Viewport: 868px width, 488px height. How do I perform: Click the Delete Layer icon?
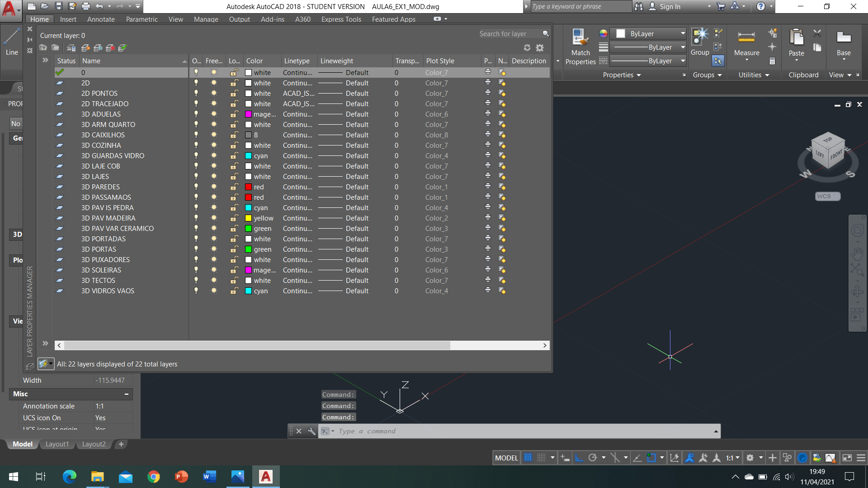tap(110, 47)
